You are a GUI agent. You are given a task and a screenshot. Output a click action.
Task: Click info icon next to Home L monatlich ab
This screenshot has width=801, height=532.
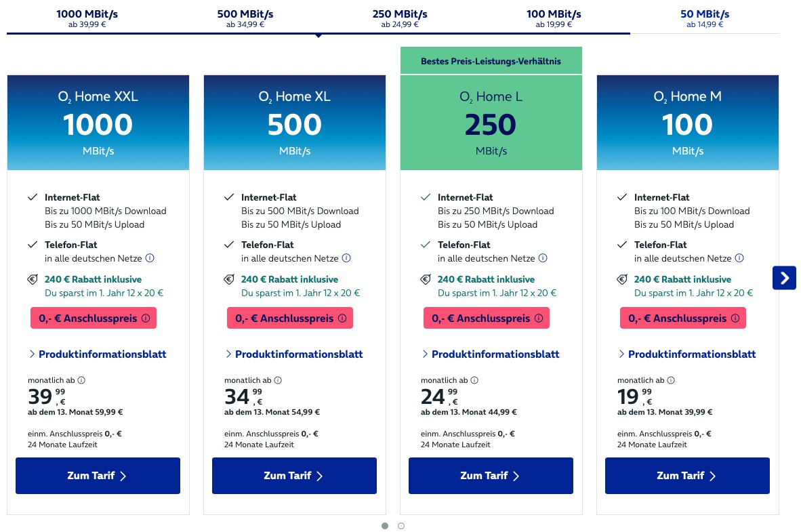[x=474, y=381]
